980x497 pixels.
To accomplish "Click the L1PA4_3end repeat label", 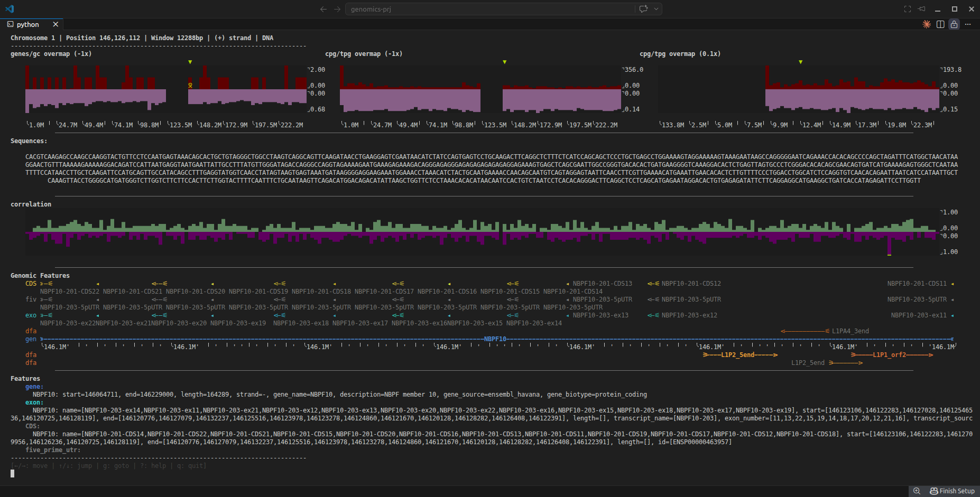I will tap(850, 331).
